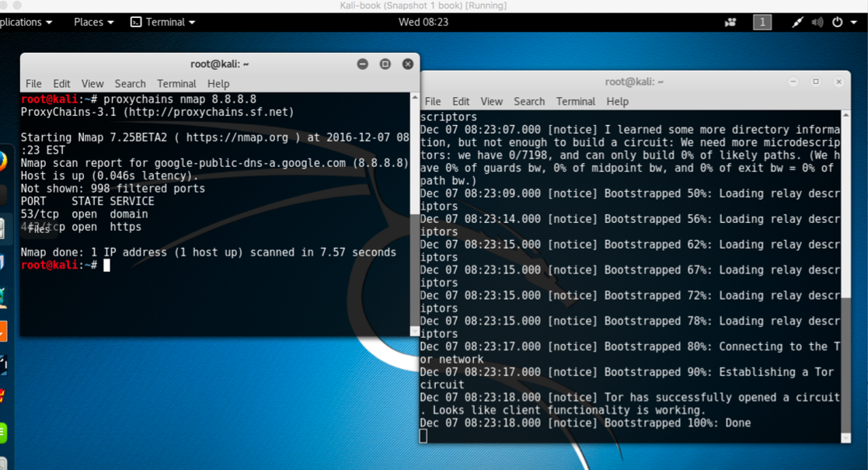Click the '53/tcp open domain' line
868x470 pixels.
[x=84, y=214]
